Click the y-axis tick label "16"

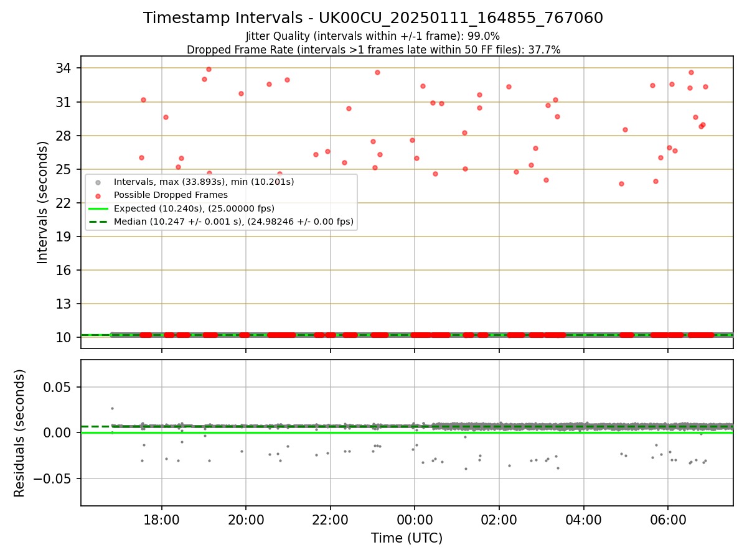point(65,270)
